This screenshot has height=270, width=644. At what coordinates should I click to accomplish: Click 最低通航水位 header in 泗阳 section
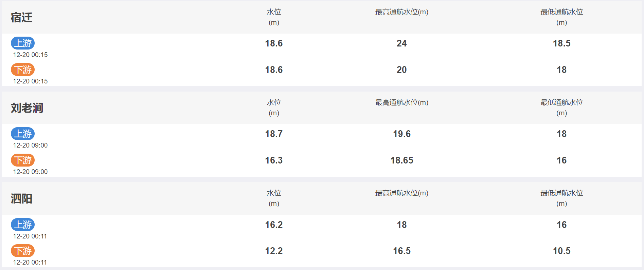(x=561, y=193)
